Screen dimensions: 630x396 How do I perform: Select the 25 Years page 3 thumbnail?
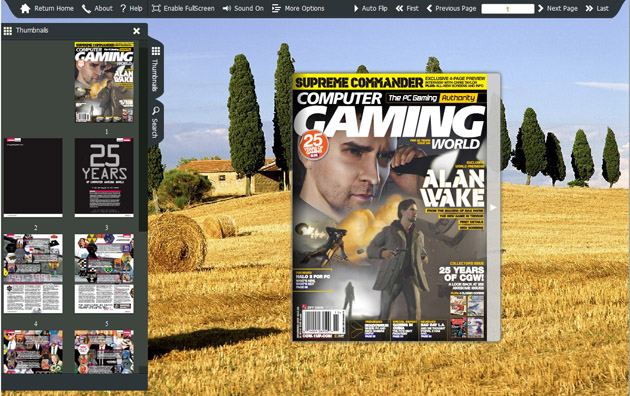coord(104,178)
